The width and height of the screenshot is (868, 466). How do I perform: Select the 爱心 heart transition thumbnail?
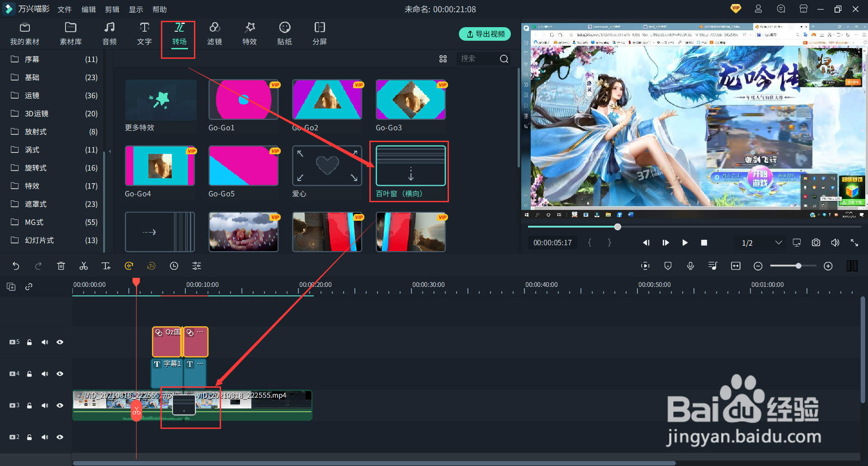click(327, 166)
